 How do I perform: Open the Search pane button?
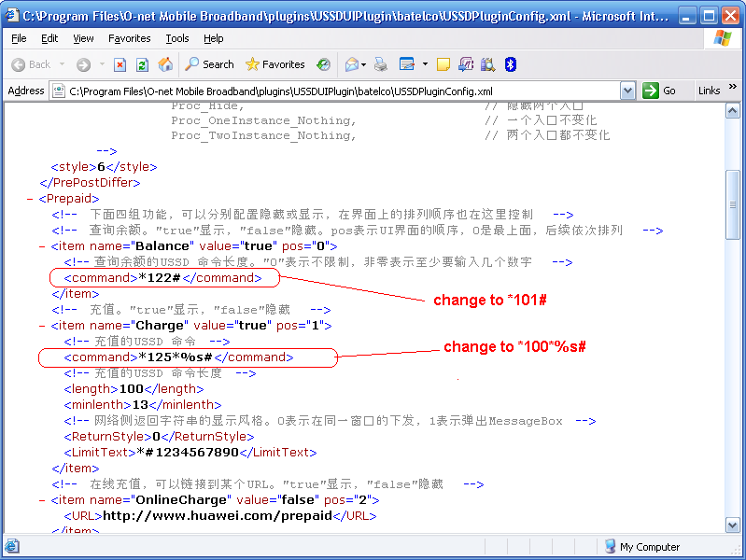coord(209,64)
